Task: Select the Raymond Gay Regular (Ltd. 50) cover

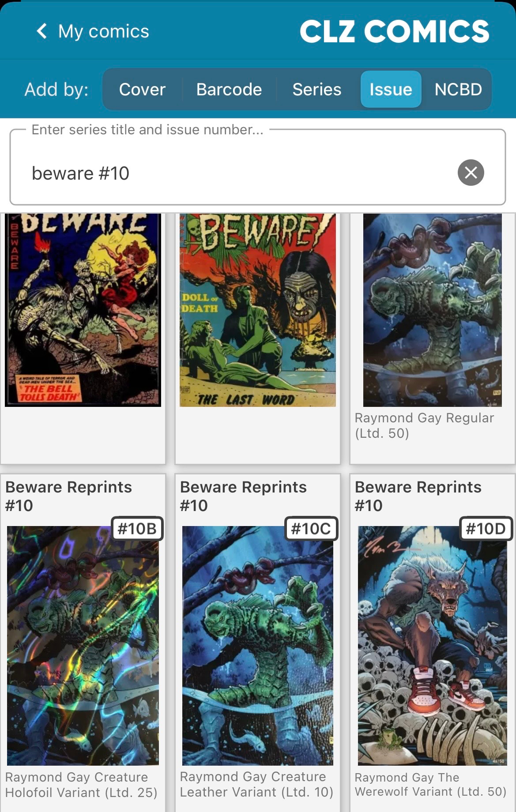Action: (x=433, y=310)
